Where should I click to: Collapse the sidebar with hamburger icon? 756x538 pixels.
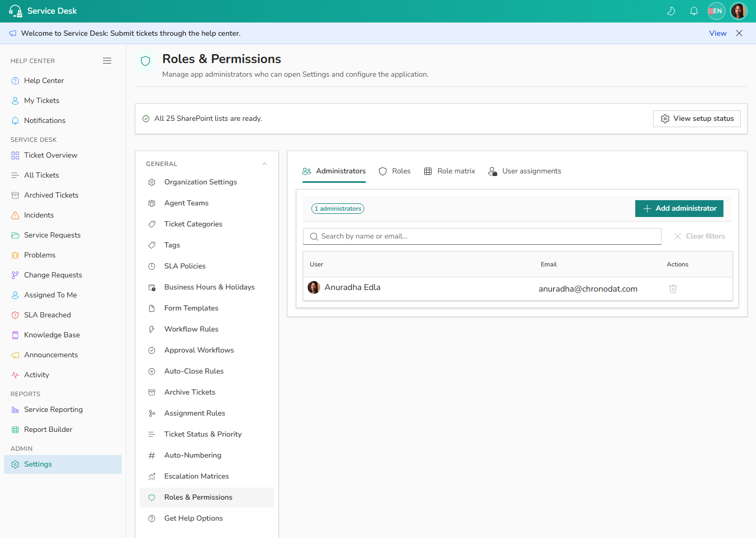(x=107, y=61)
